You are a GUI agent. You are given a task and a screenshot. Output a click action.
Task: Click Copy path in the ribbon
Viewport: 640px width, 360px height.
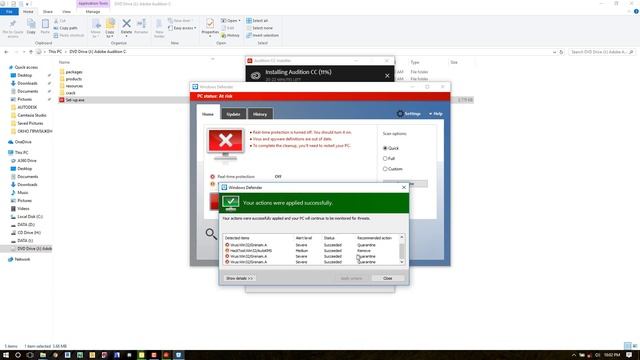tap(65, 28)
